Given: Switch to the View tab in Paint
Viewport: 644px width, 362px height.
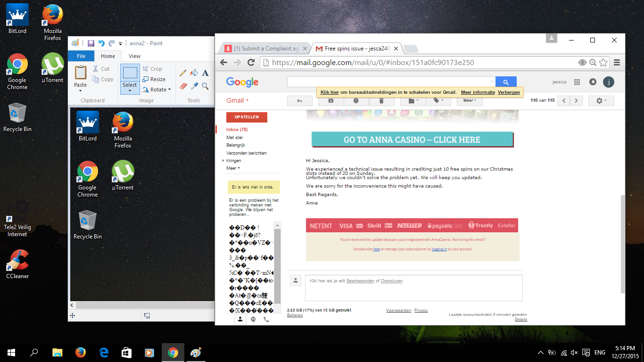Looking at the screenshot, I should [134, 56].
